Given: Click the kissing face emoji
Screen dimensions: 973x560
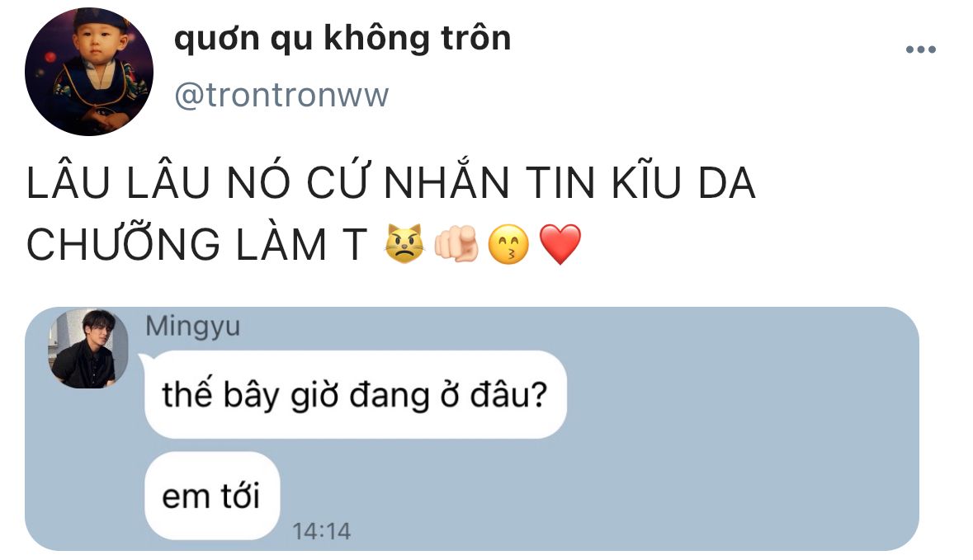Looking at the screenshot, I should tap(509, 244).
